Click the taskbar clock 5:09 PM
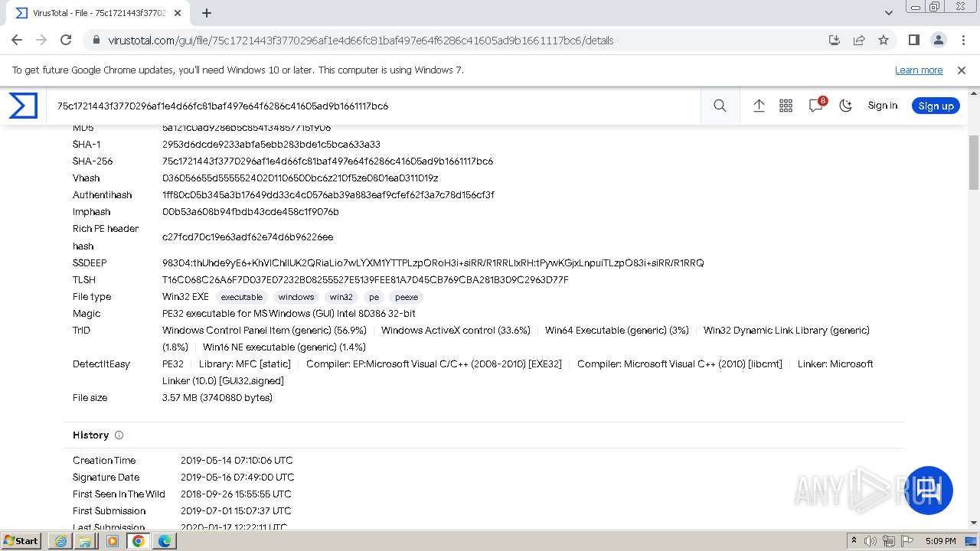This screenshot has width=980, height=551. (940, 541)
